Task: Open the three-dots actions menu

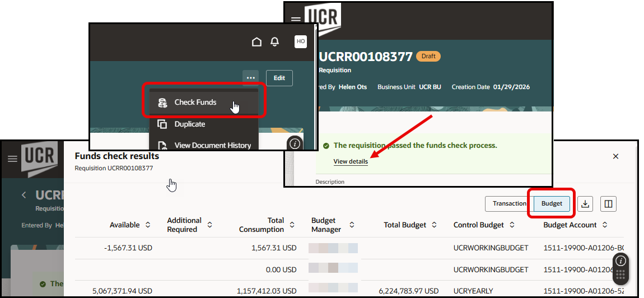Action: point(250,78)
